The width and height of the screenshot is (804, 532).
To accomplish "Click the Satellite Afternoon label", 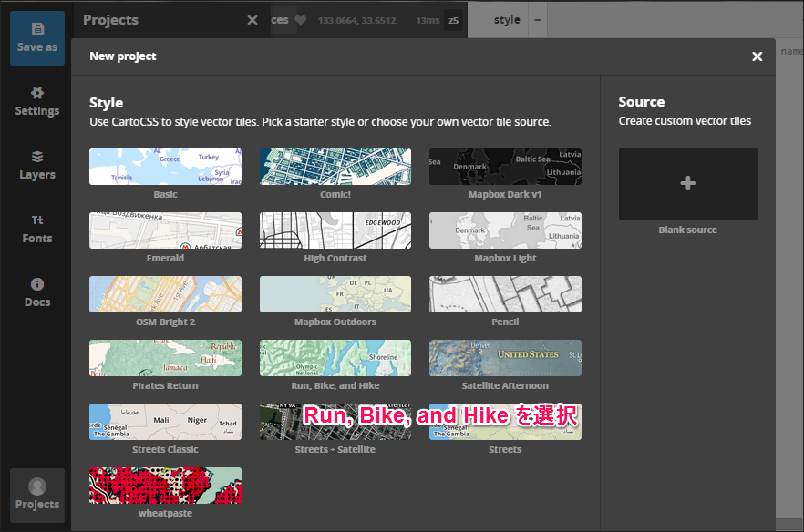I will [505, 385].
